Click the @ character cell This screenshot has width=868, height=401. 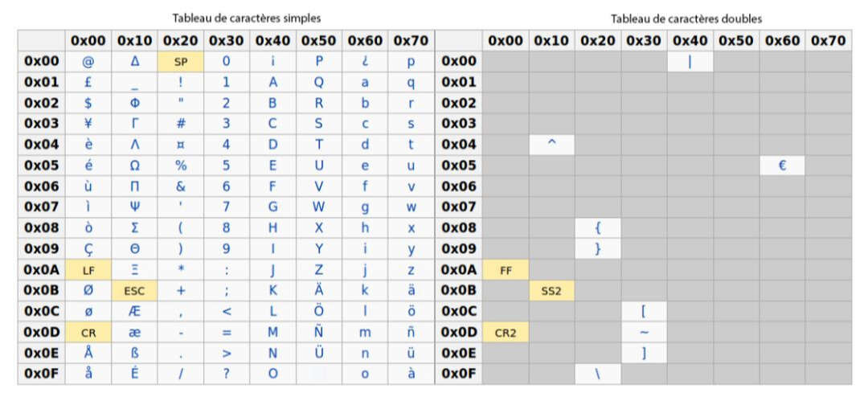point(88,62)
